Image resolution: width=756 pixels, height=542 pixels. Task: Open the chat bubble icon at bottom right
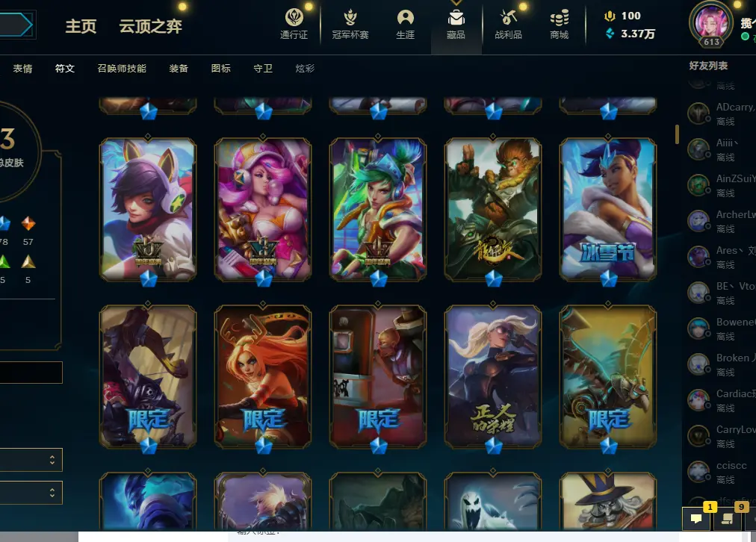696,518
